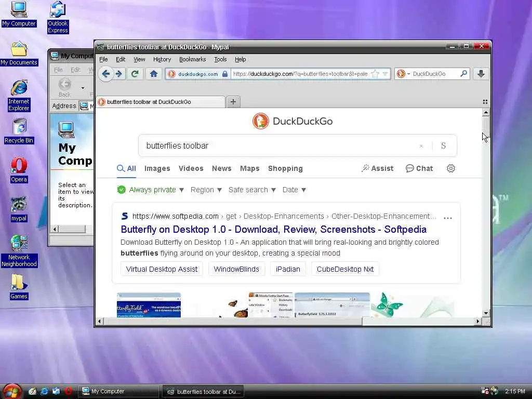This screenshot has width=532, height=399.
Task: Open the History menu
Action: point(162,59)
